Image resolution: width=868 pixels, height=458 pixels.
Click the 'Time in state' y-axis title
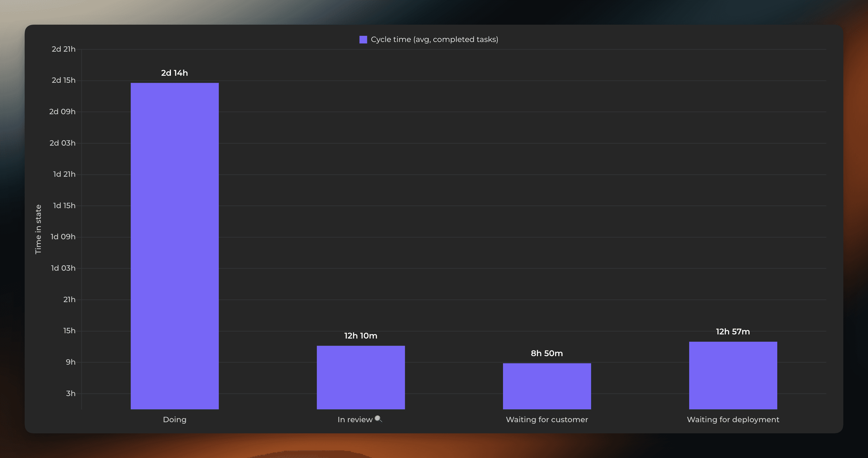(x=38, y=230)
